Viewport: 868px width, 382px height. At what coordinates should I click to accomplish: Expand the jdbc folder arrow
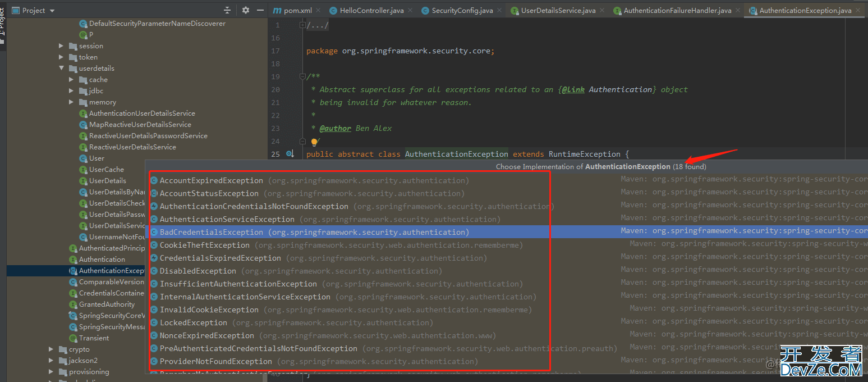coord(71,91)
